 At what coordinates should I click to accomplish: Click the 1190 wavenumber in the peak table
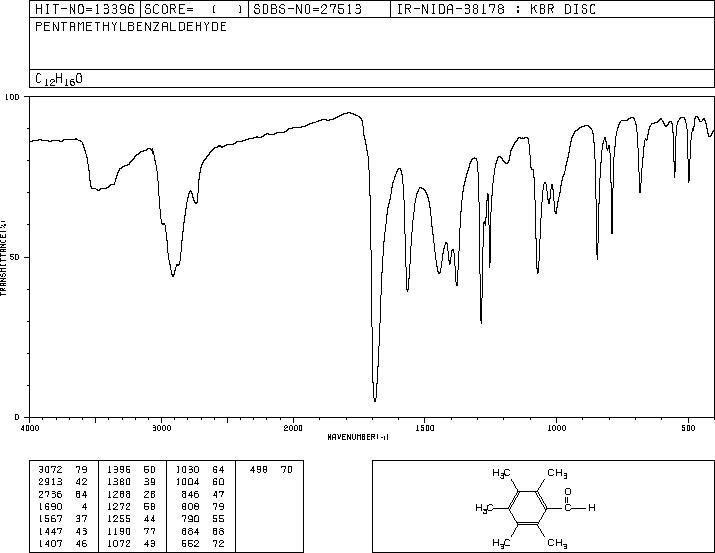pos(119,532)
